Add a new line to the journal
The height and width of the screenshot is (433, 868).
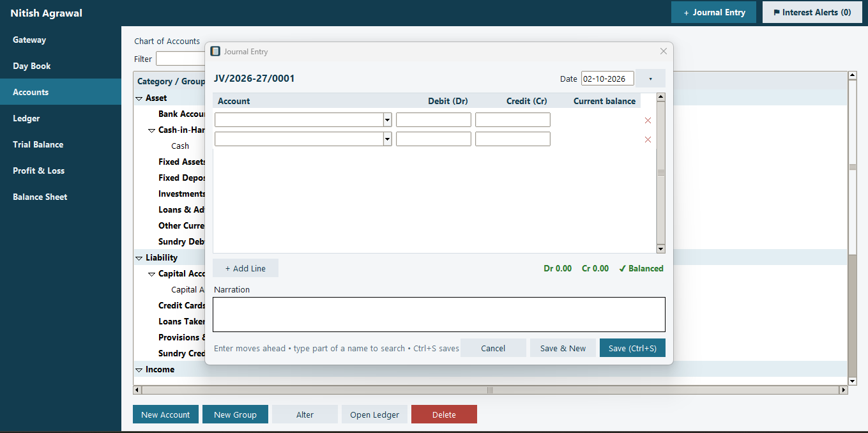point(245,268)
